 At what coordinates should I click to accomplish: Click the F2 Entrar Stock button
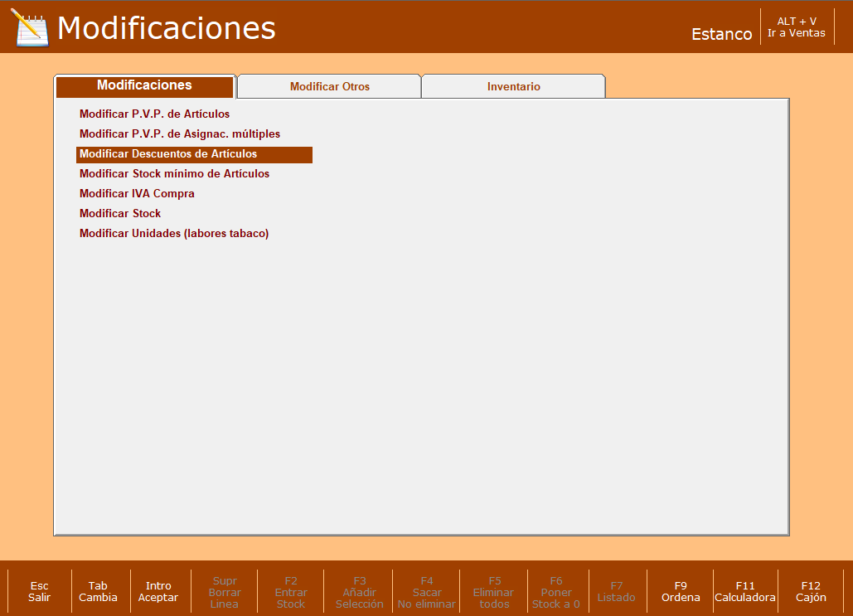[291, 592]
